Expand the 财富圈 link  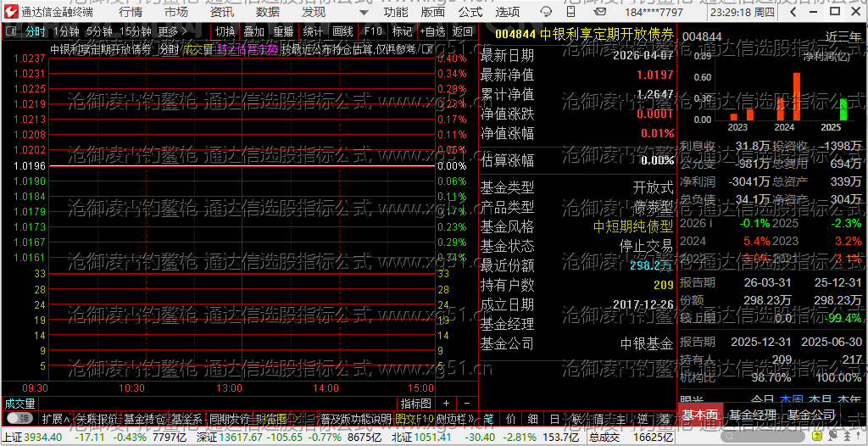[x=278, y=418]
